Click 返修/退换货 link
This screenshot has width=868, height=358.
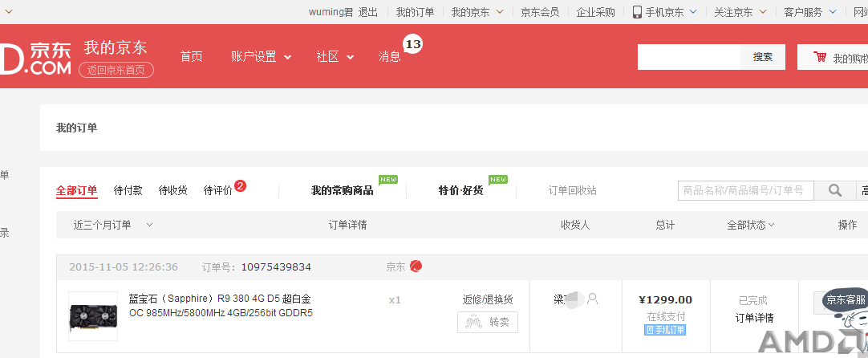(x=488, y=300)
